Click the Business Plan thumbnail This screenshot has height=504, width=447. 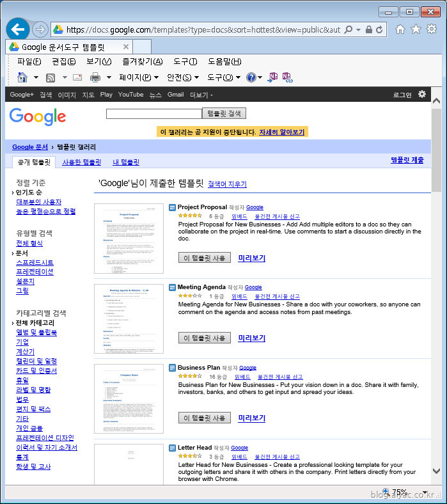[129, 398]
